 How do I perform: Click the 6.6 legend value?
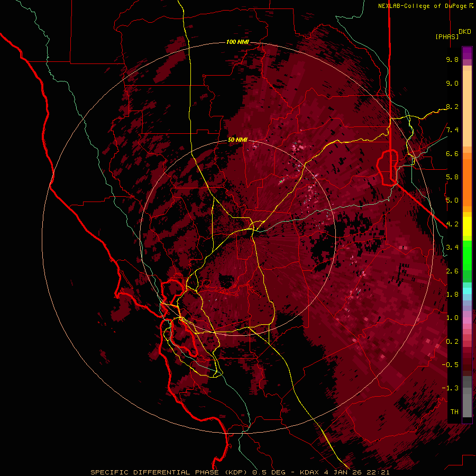(452, 154)
